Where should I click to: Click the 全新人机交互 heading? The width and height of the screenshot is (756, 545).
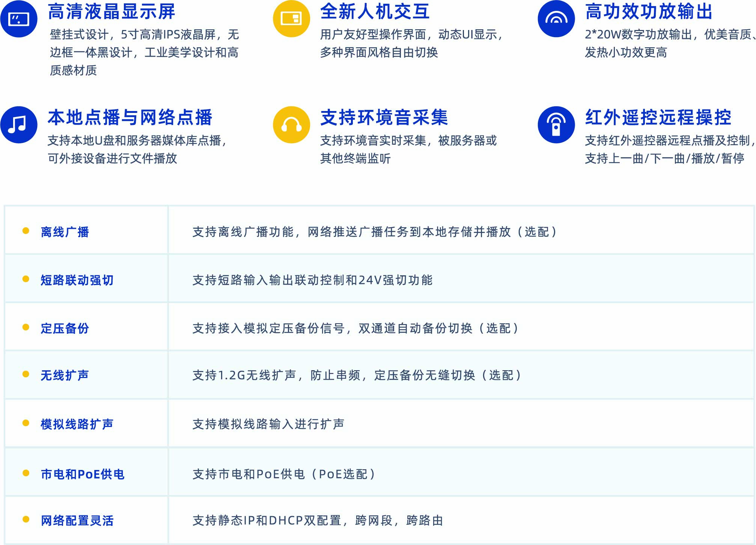point(375,12)
